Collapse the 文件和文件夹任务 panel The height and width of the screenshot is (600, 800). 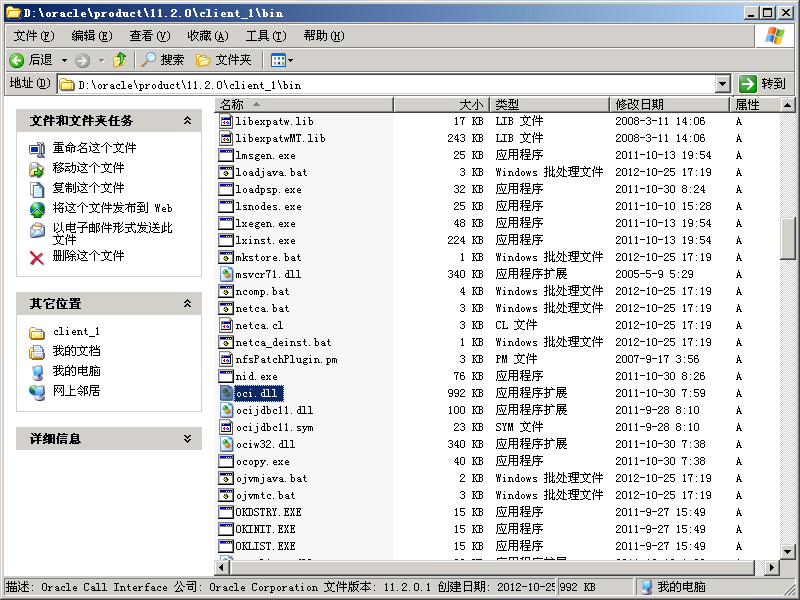click(x=187, y=120)
